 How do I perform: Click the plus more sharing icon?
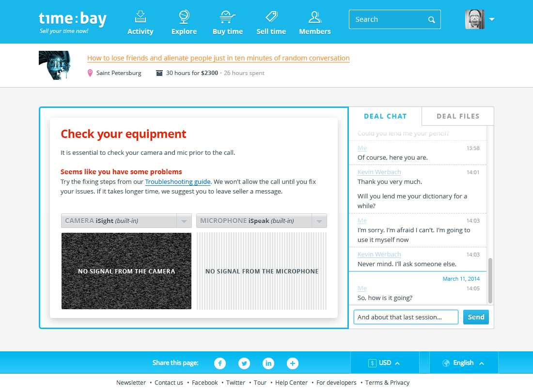(x=293, y=363)
